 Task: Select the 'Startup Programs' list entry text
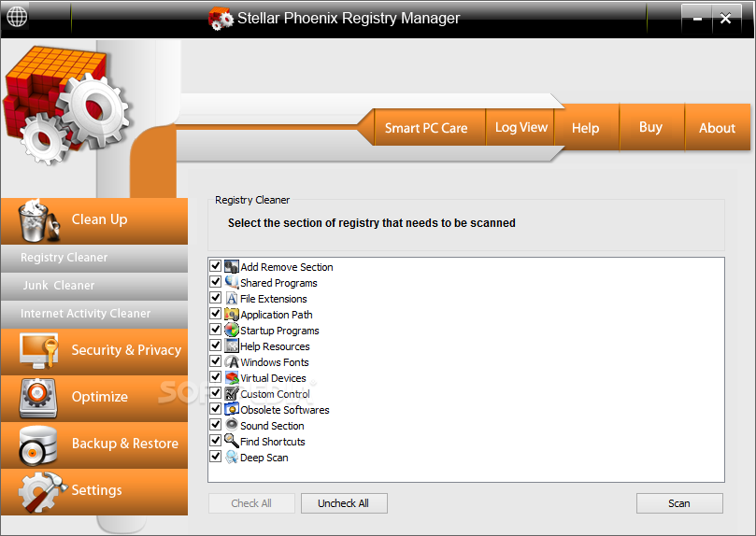point(279,331)
